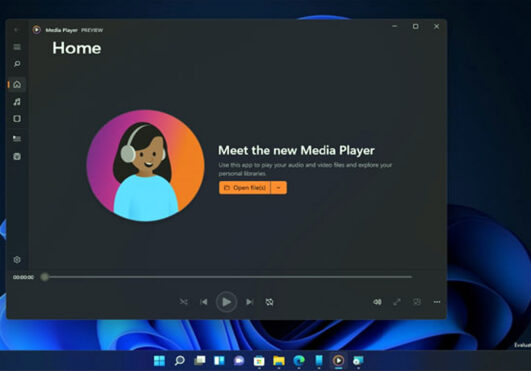Open the Playlists sidebar icon
This screenshot has width=531, height=371.
coord(17,156)
